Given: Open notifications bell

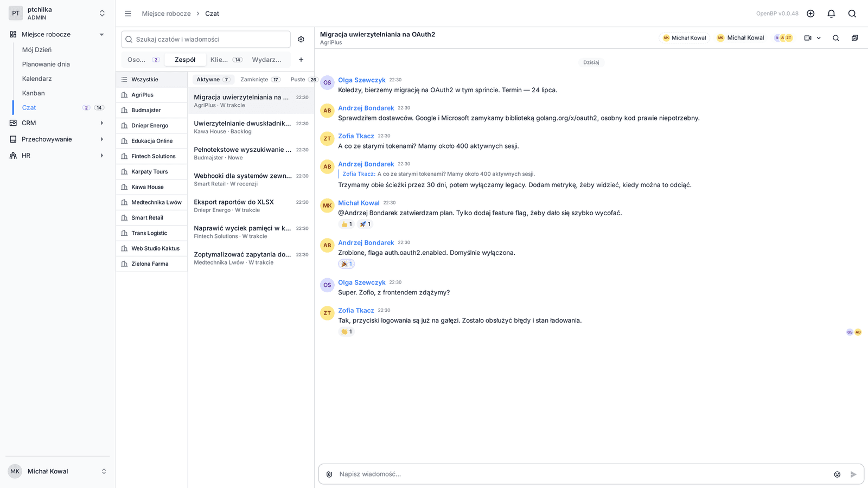Looking at the screenshot, I should (831, 14).
